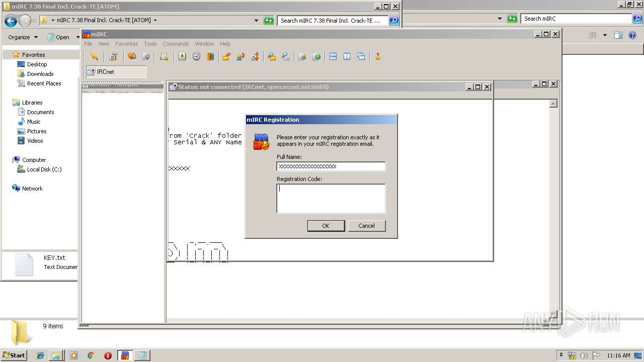
Task: Tile mIRC windows horizontally icon
Action: (x=333, y=56)
